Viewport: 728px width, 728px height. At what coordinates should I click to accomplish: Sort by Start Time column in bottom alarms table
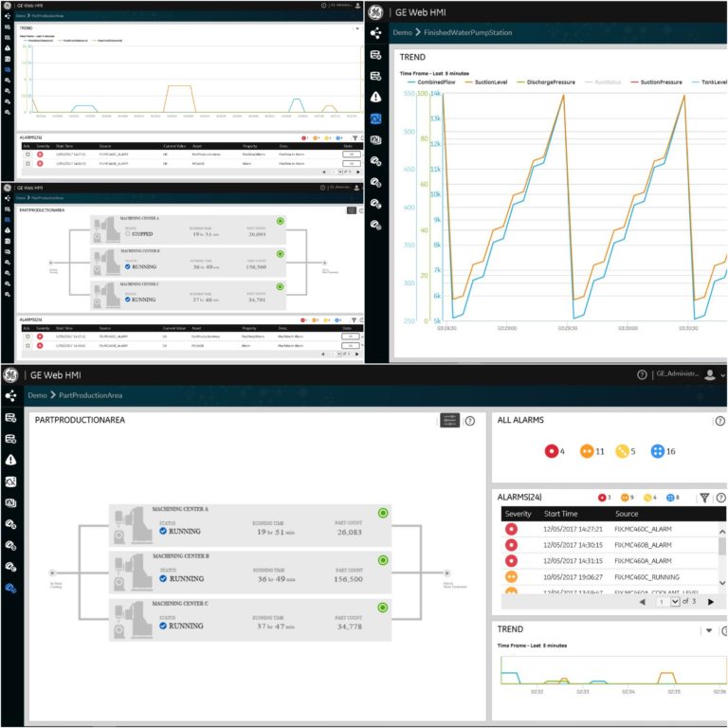coord(560,514)
